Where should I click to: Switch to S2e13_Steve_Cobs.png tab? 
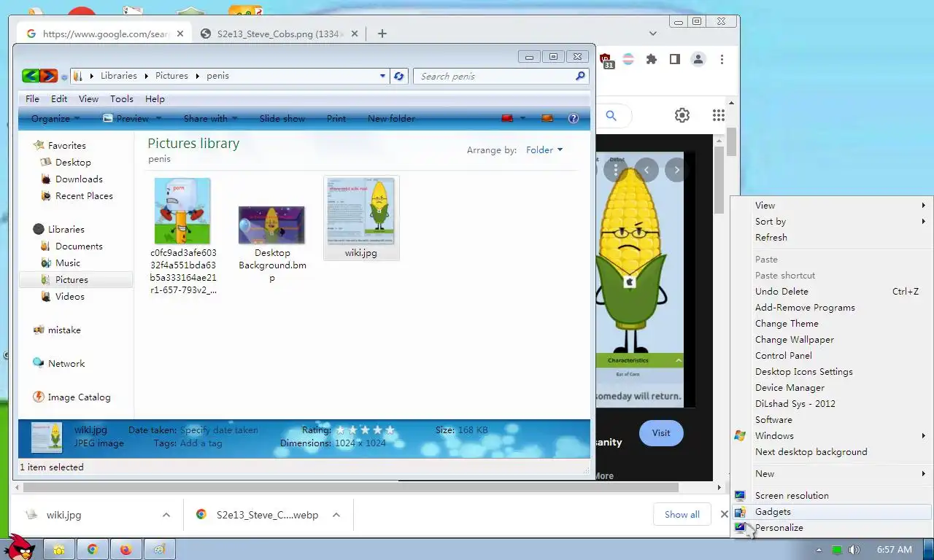[279, 34]
